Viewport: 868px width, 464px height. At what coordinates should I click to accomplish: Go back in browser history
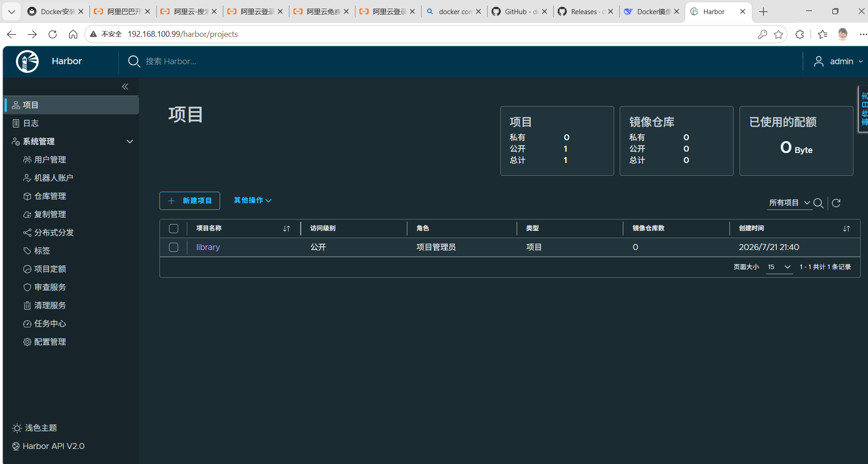12,34
